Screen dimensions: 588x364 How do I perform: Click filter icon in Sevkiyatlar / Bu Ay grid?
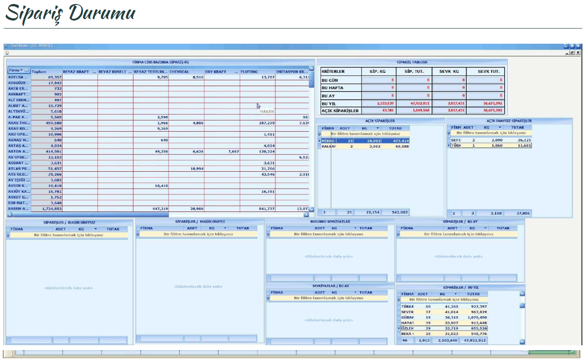pyautogui.click(x=268, y=299)
